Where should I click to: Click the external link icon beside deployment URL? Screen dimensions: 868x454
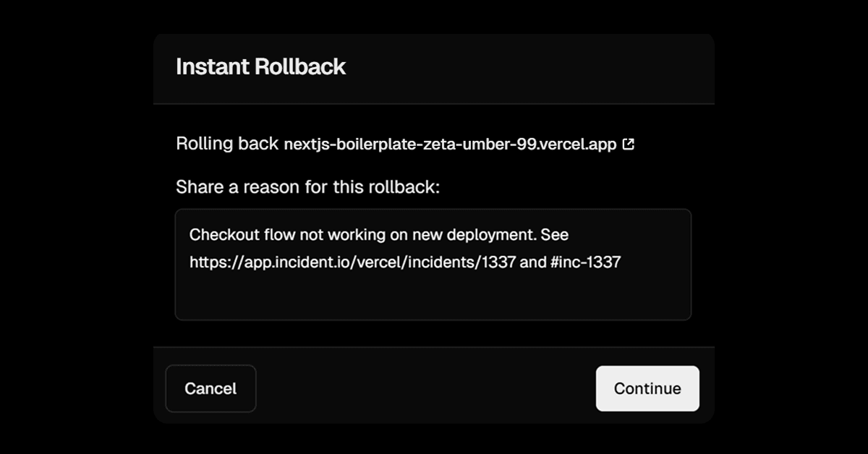coord(629,144)
